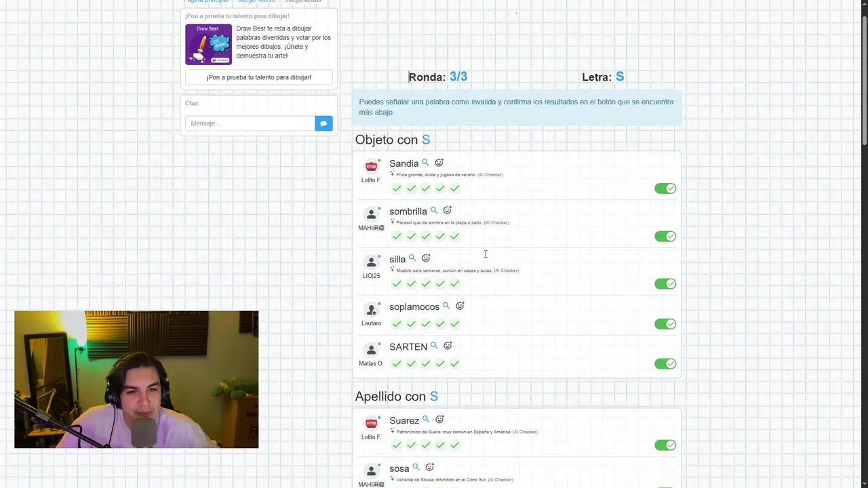The width and height of the screenshot is (868, 488).
Task: Click the streamer webcam overlay
Action: (x=136, y=380)
